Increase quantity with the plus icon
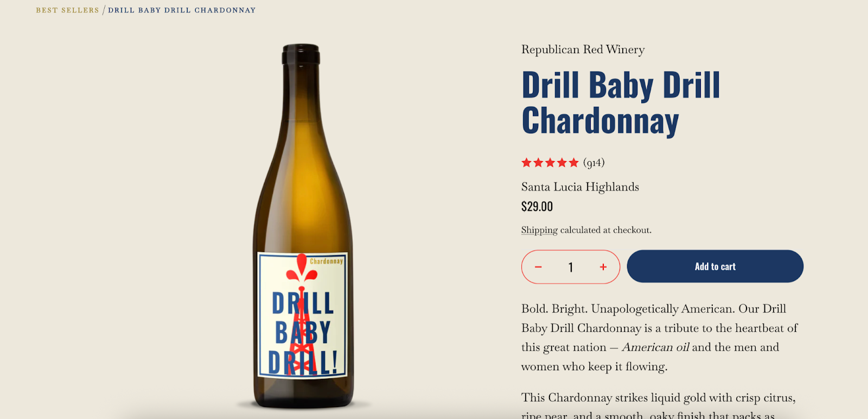 pos(603,267)
